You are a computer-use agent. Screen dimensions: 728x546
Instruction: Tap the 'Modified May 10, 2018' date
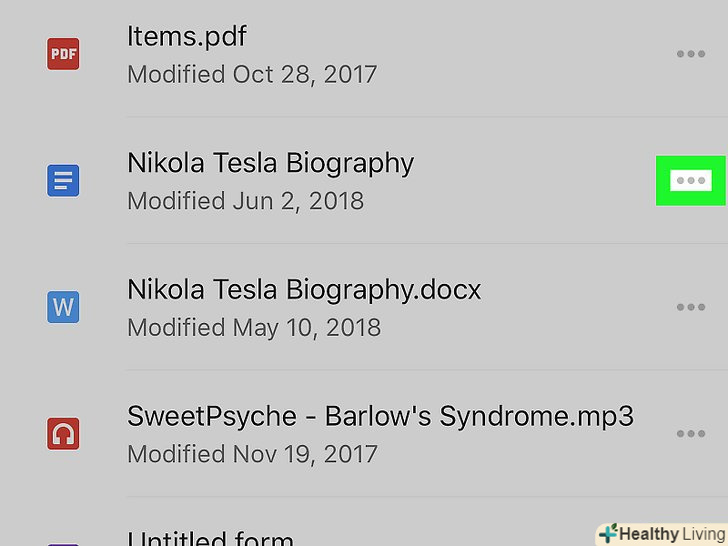click(x=254, y=327)
